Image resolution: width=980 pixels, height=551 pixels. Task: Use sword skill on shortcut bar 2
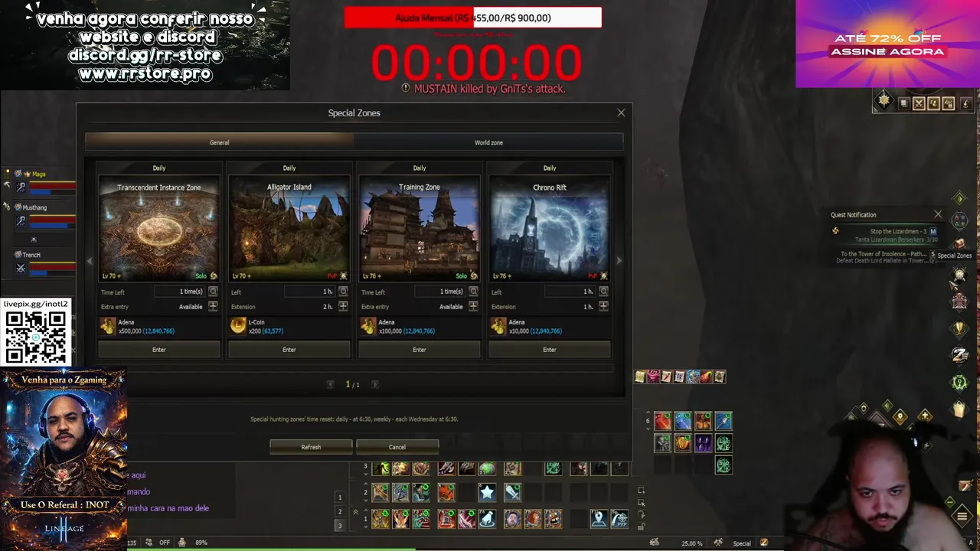coord(512,492)
